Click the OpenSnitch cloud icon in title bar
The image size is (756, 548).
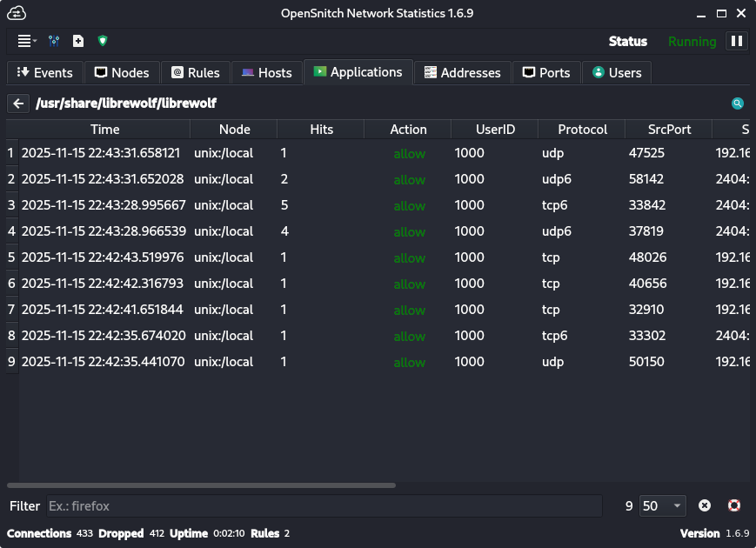[x=17, y=13]
